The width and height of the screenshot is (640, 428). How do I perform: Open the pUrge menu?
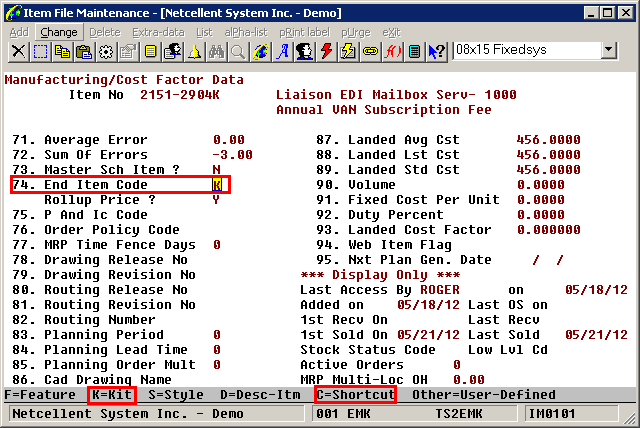tap(356, 32)
